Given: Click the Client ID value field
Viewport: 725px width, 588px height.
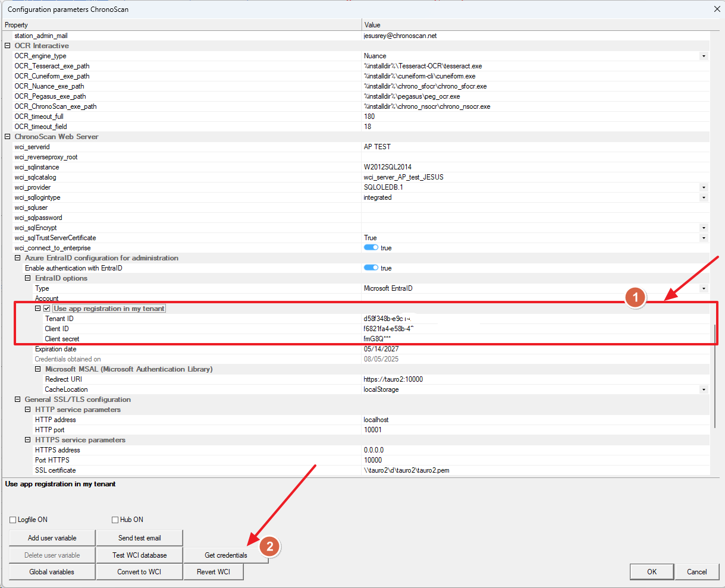Looking at the screenshot, I should [x=535, y=329].
